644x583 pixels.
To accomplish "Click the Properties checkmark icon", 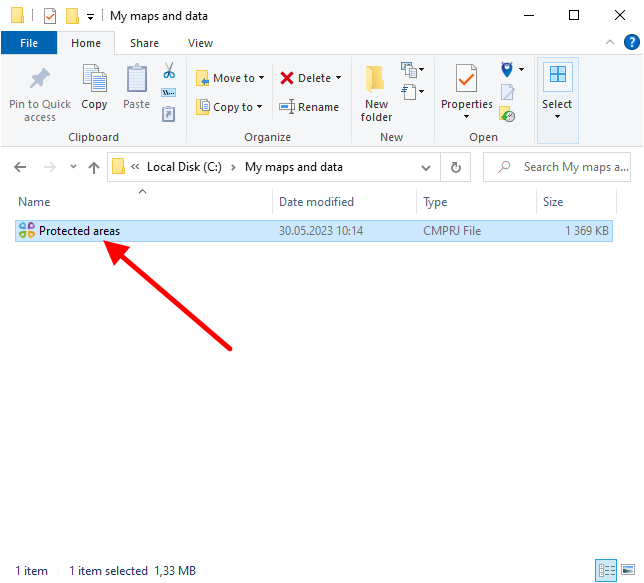I will [x=466, y=78].
